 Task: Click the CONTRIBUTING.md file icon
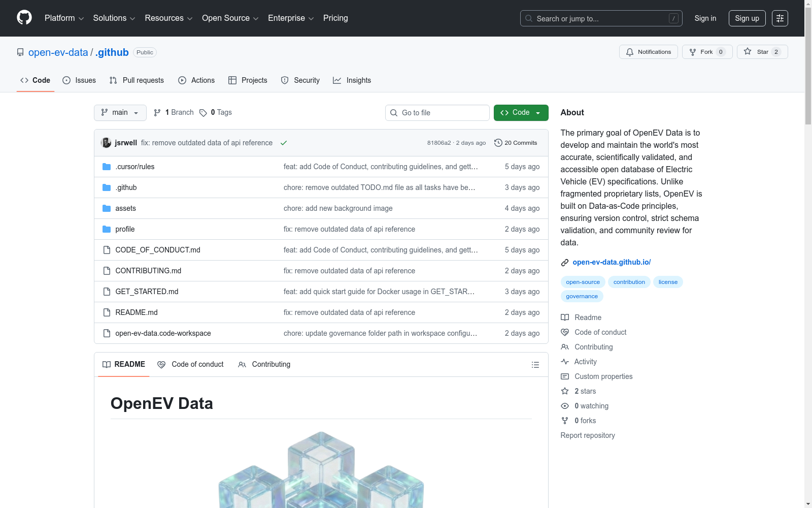tap(107, 271)
